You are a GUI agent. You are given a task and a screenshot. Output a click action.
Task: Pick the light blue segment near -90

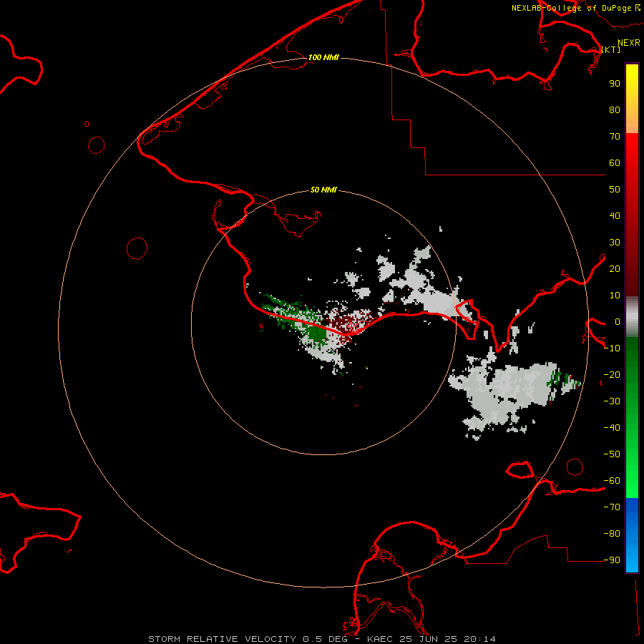632,560
